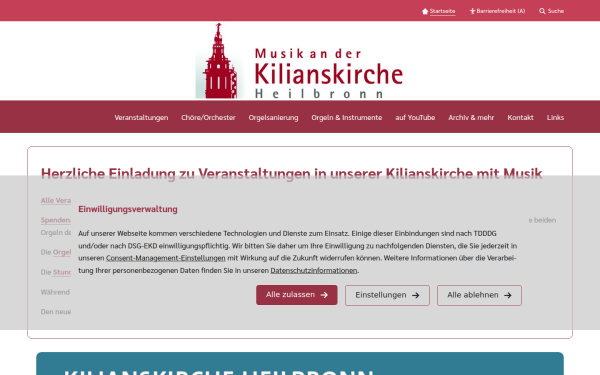Open Barrierefreiheit (A) settings
600x375 pixels.
point(501,11)
